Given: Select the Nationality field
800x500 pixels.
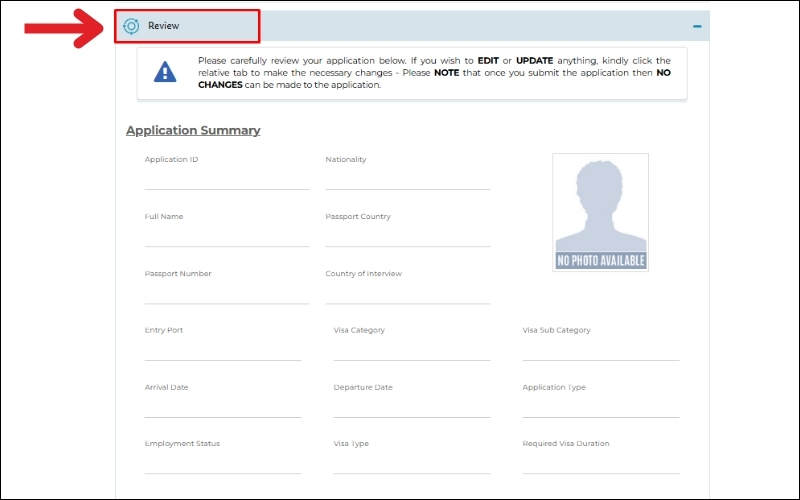Looking at the screenshot, I should (x=407, y=178).
